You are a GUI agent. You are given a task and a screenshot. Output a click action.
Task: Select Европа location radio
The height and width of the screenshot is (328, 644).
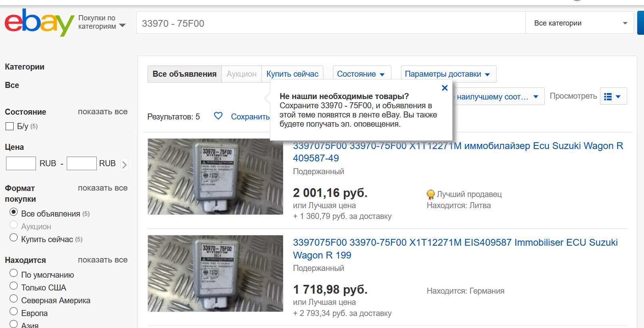point(14,312)
